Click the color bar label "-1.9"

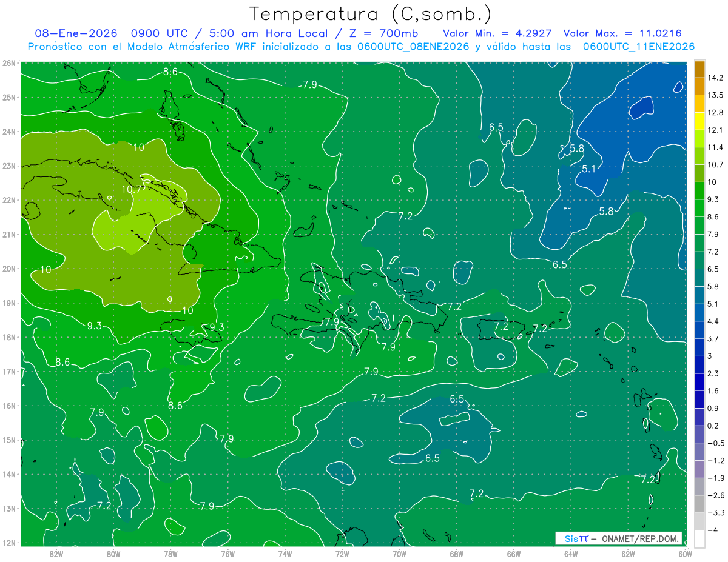(x=715, y=478)
